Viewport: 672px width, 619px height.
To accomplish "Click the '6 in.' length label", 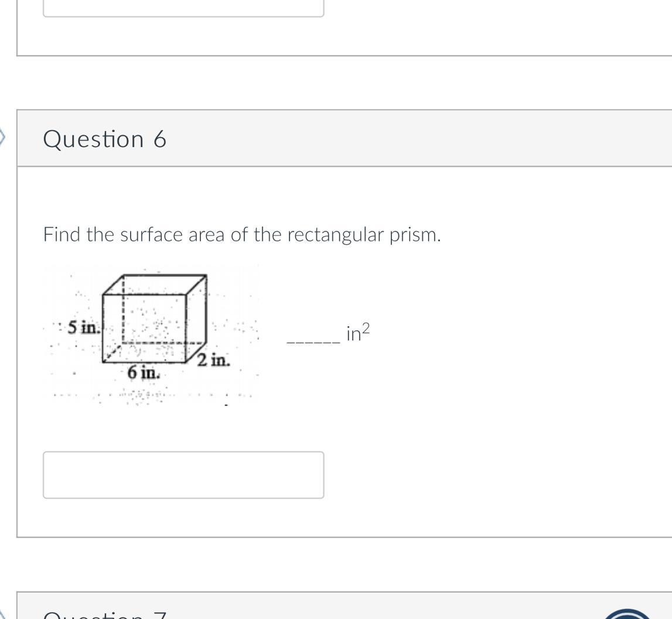I will (x=144, y=372).
